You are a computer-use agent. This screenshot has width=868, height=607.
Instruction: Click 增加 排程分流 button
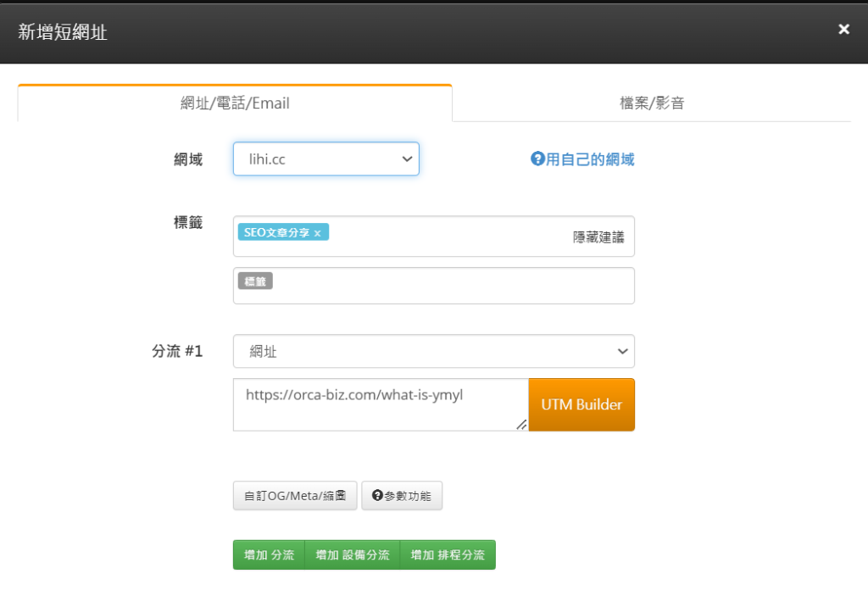pyautogui.click(x=448, y=555)
